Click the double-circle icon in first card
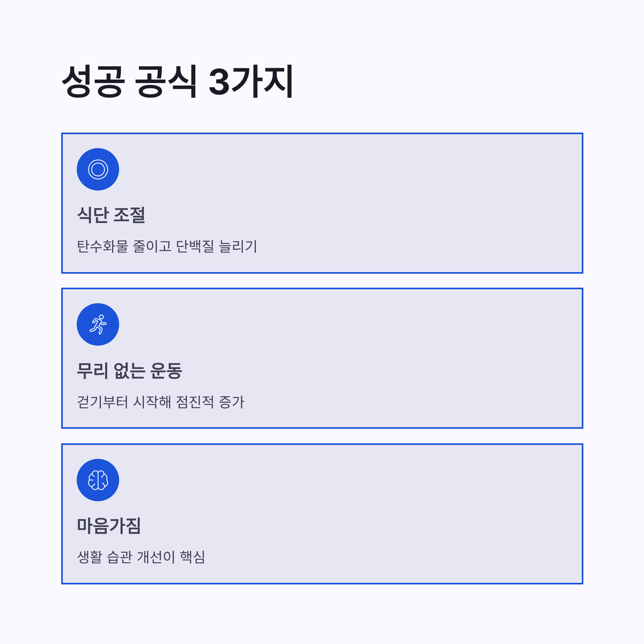Viewport: 644px width, 644px height. tap(98, 169)
